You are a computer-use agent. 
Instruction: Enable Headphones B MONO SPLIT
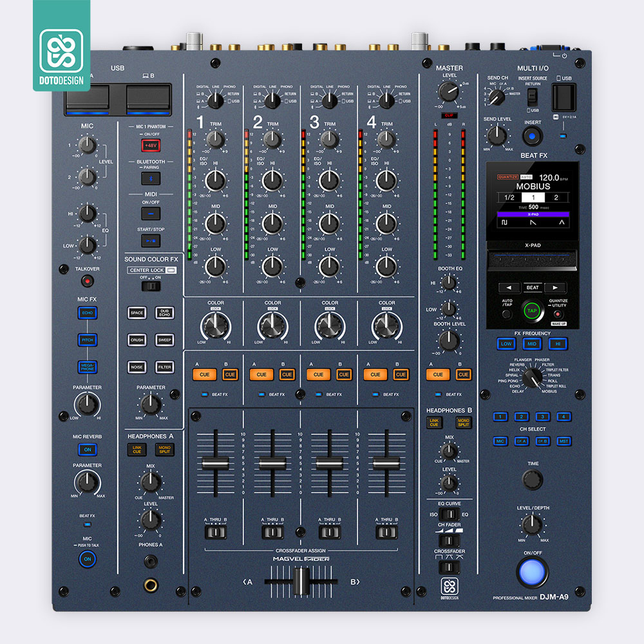(463, 422)
